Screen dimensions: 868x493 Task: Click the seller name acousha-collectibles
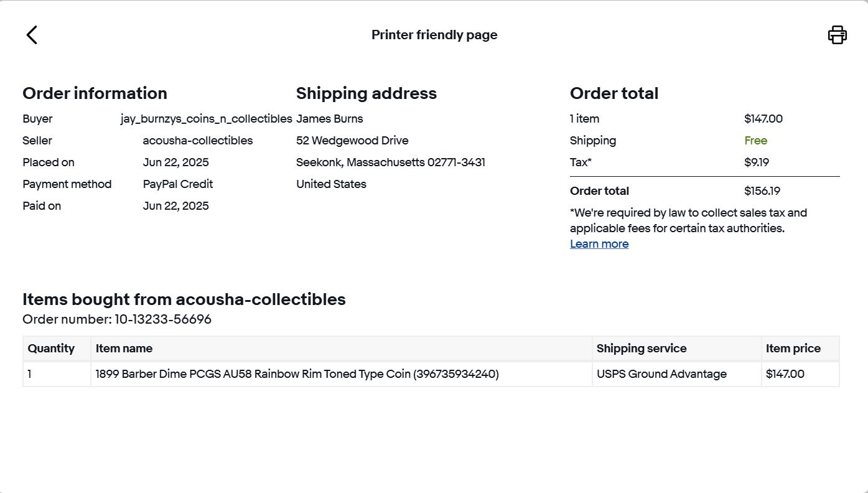coord(197,141)
